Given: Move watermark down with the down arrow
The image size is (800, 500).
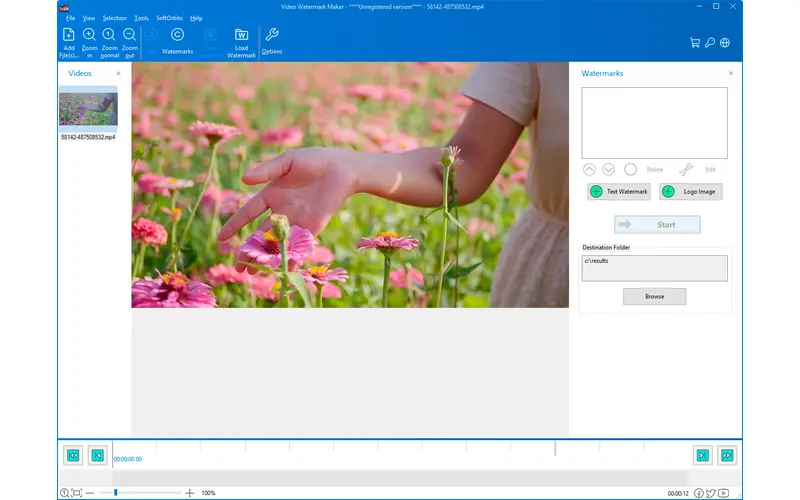Looking at the screenshot, I should (x=609, y=170).
